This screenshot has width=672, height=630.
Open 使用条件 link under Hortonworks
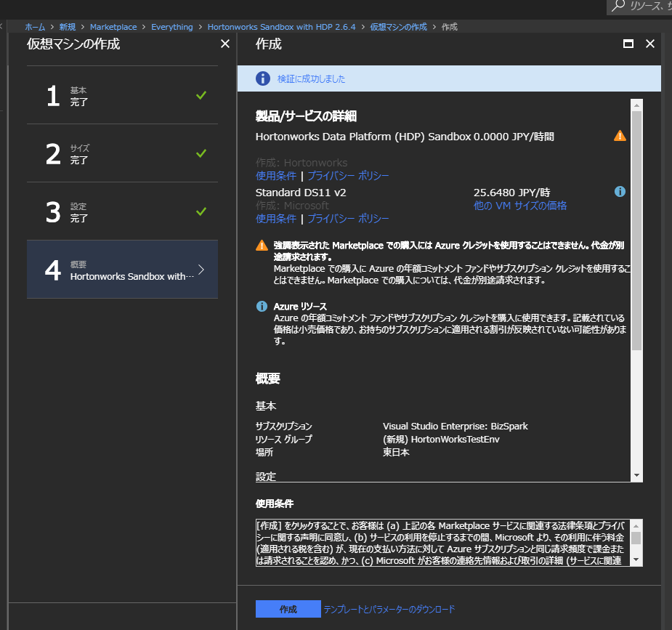276,176
